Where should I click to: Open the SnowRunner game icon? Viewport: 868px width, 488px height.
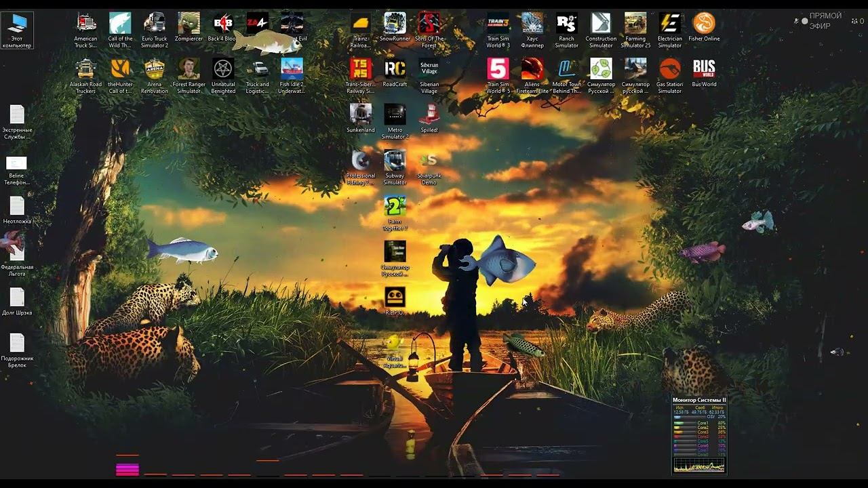click(395, 27)
